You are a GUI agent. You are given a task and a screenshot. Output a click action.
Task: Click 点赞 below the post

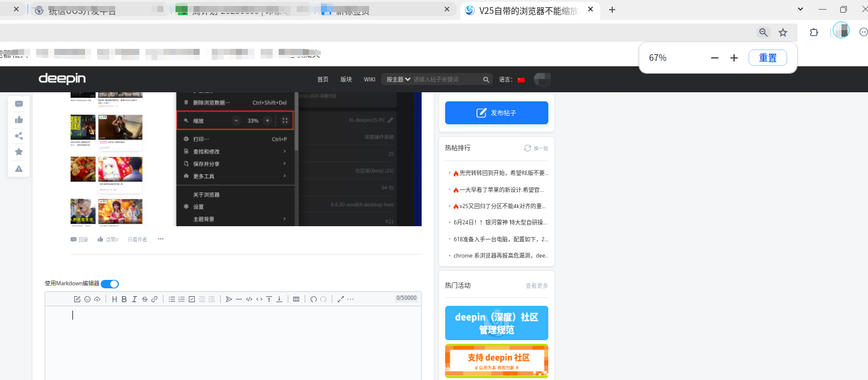click(108, 239)
